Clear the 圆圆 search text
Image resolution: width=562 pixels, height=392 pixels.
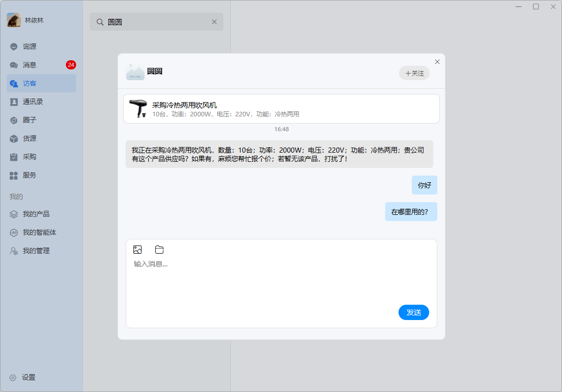coord(215,22)
